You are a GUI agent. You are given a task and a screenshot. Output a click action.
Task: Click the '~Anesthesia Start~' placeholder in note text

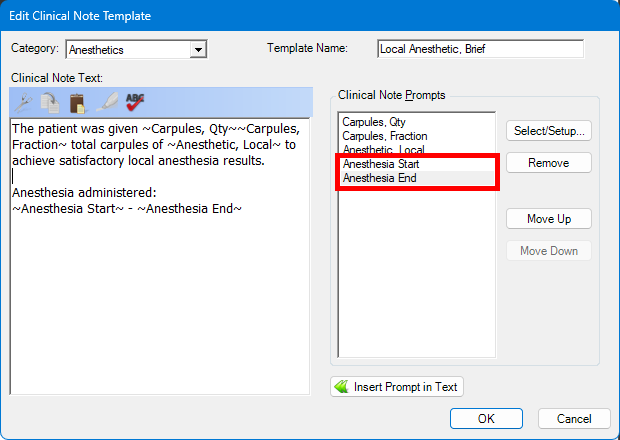[68, 209]
